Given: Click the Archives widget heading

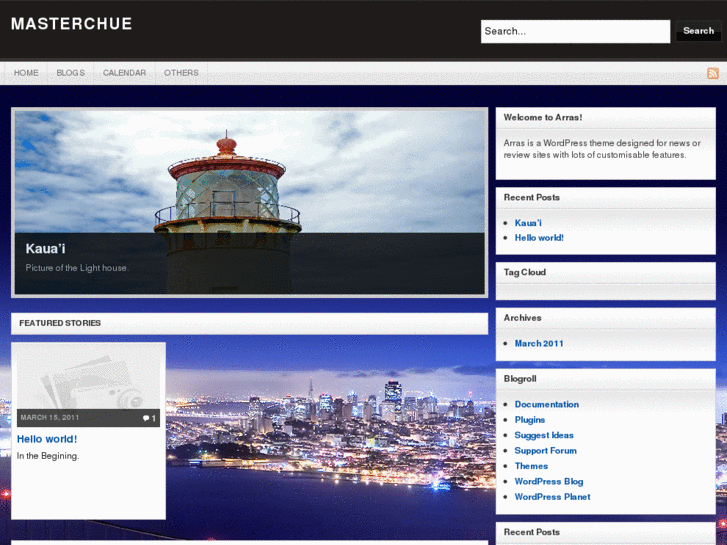Looking at the screenshot, I should click(523, 318).
